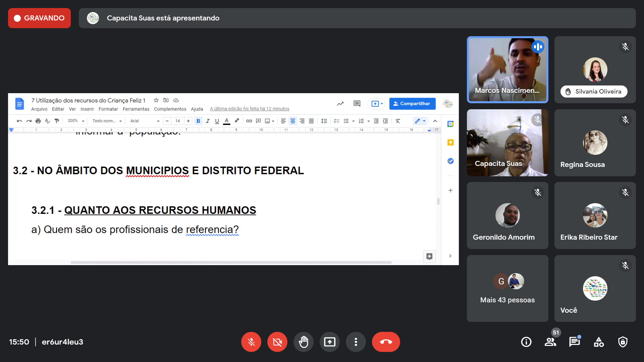Open the Inserir menu
The width and height of the screenshot is (644, 362).
tap(87, 109)
